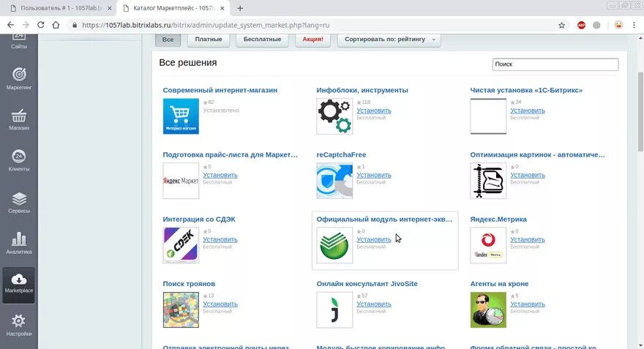Install Онлайн консультант JivoSite
This screenshot has height=349, width=644.
pos(374,304)
